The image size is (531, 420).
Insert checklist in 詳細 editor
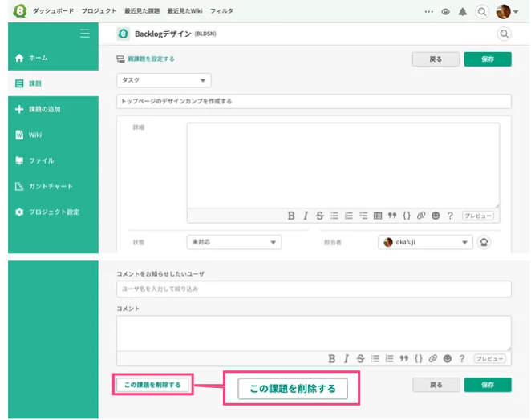click(363, 216)
